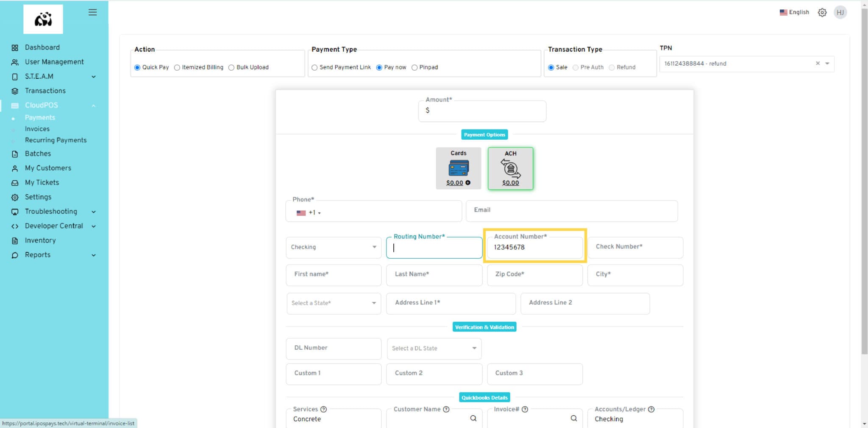This screenshot has height=428, width=868.
Task: Select the Cards payment option icon
Action: click(x=458, y=168)
